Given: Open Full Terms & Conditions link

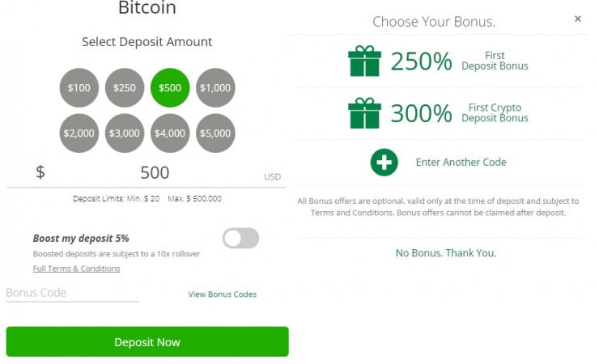Looking at the screenshot, I should (76, 269).
